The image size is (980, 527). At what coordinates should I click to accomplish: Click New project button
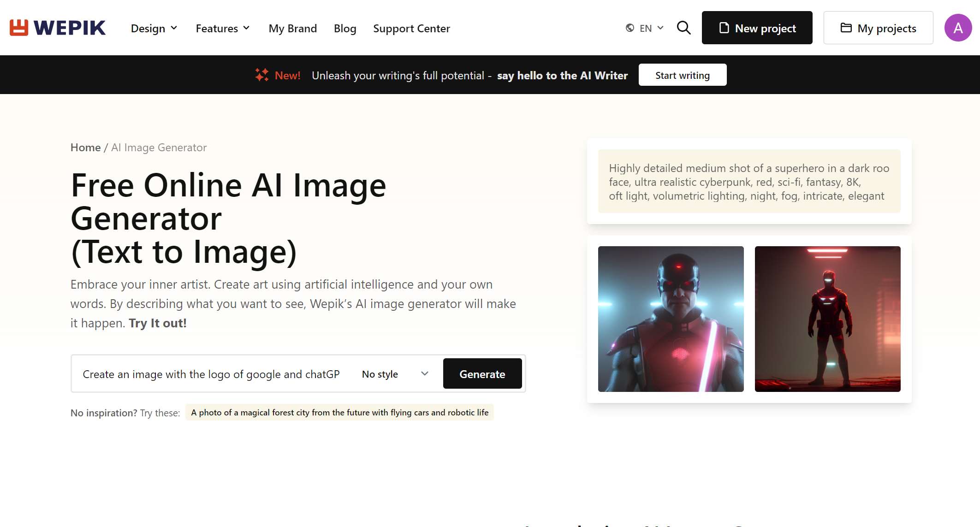(x=757, y=28)
